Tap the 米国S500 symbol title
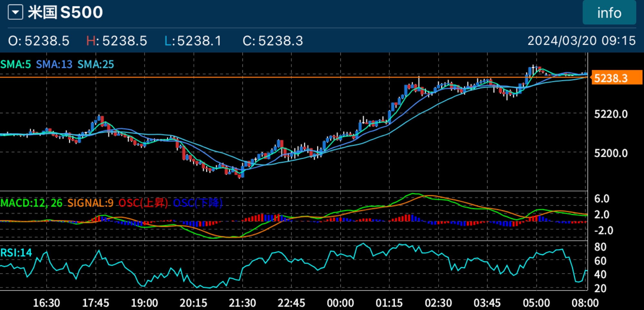 click(x=65, y=13)
